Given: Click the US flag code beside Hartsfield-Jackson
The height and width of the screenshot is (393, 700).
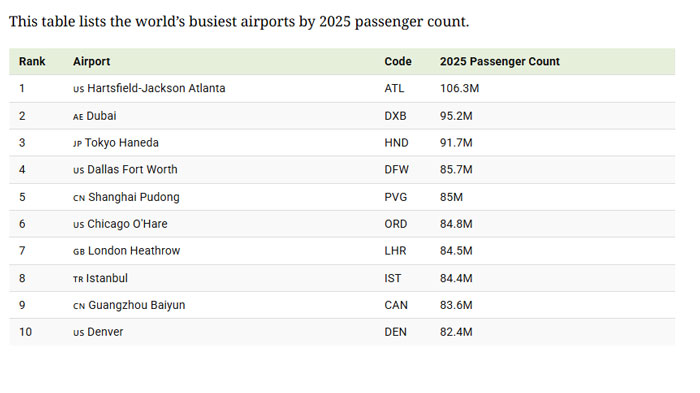Looking at the screenshot, I should [79, 89].
